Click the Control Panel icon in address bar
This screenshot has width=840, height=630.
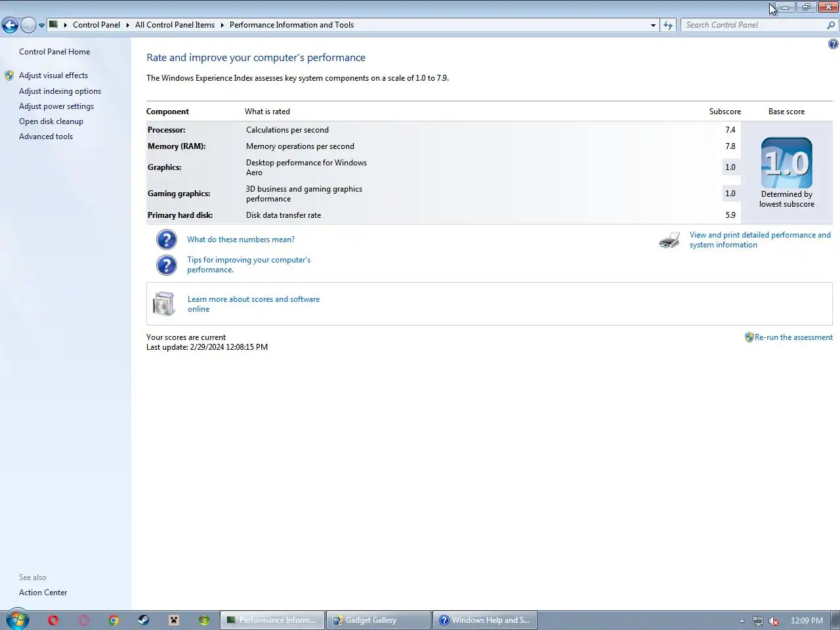click(54, 24)
